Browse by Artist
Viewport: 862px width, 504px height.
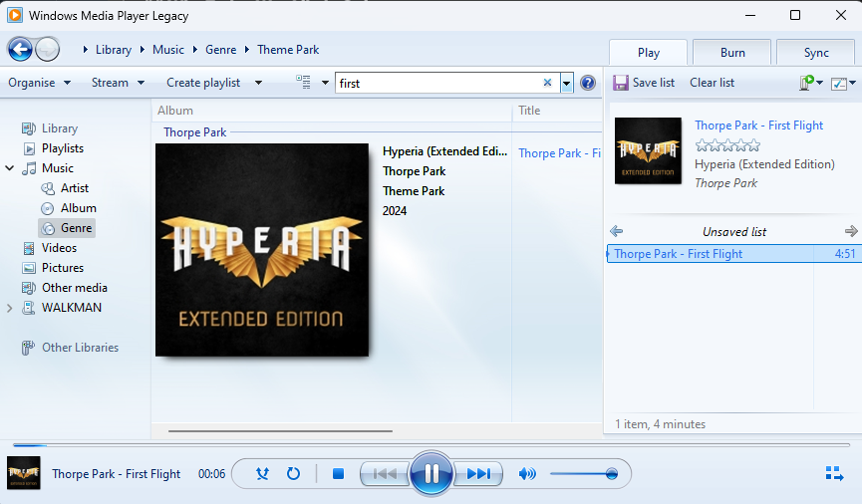pyautogui.click(x=74, y=188)
